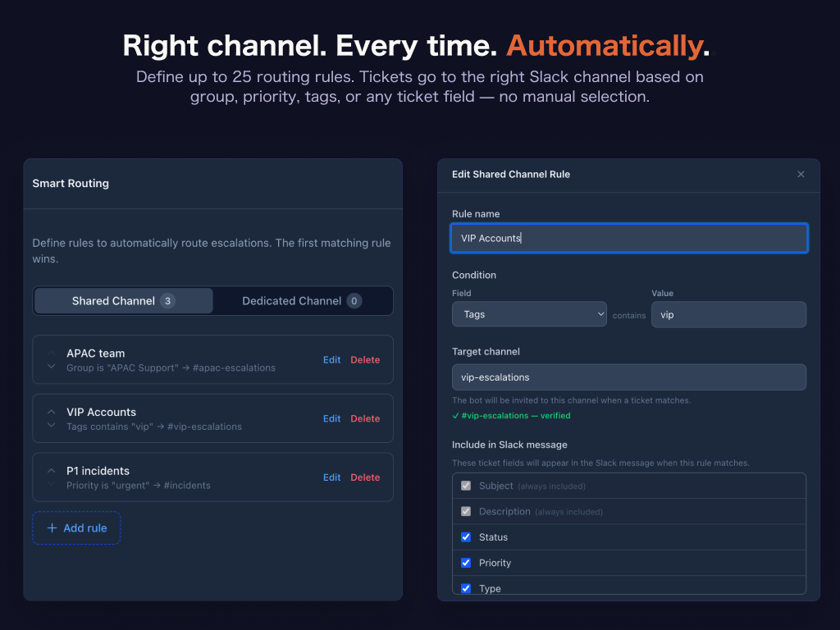Click the #vip-escalations verified status text
The height and width of the screenshot is (630, 840).
pyautogui.click(x=512, y=416)
